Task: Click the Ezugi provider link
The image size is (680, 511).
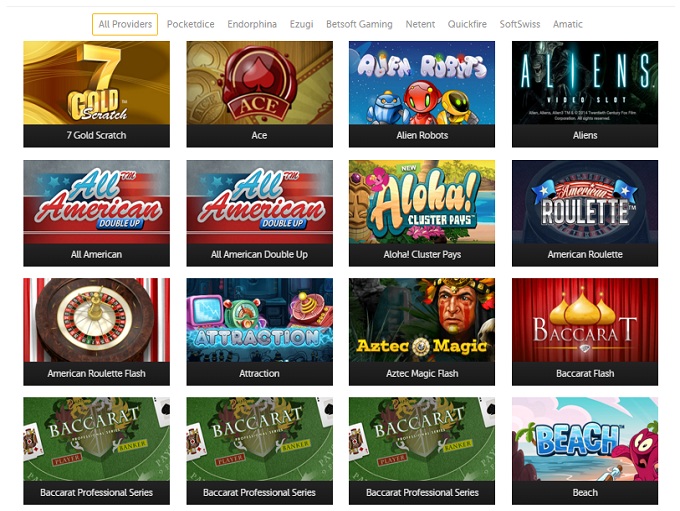Action: point(301,24)
